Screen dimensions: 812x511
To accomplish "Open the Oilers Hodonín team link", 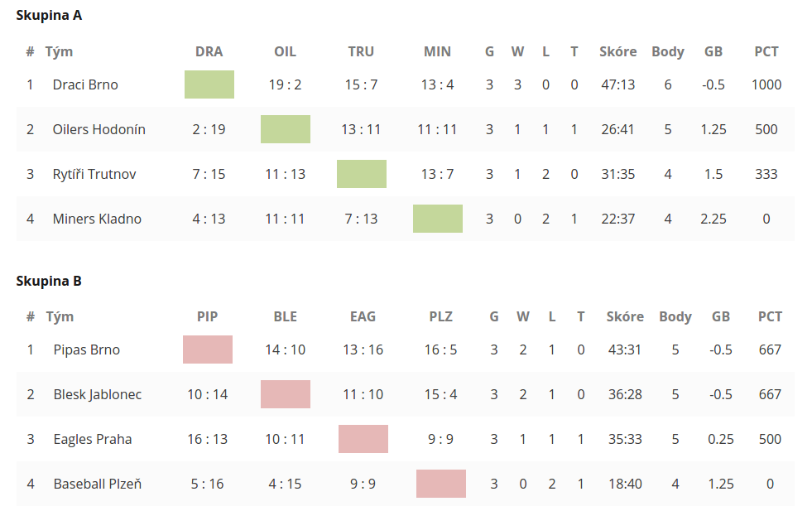I will pos(98,129).
